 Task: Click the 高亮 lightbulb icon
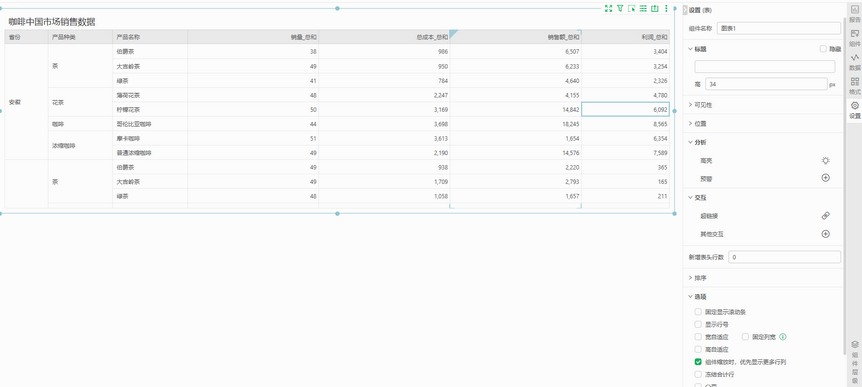coord(825,161)
